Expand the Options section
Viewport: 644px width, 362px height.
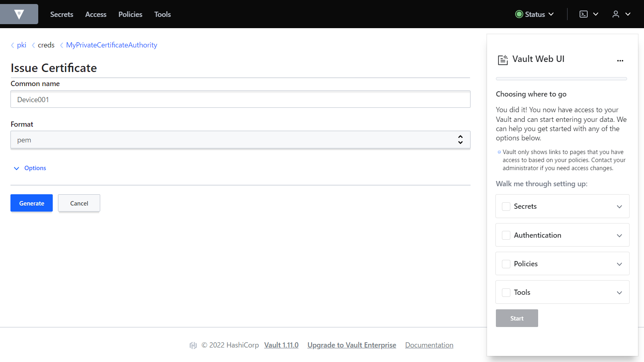(30, 168)
